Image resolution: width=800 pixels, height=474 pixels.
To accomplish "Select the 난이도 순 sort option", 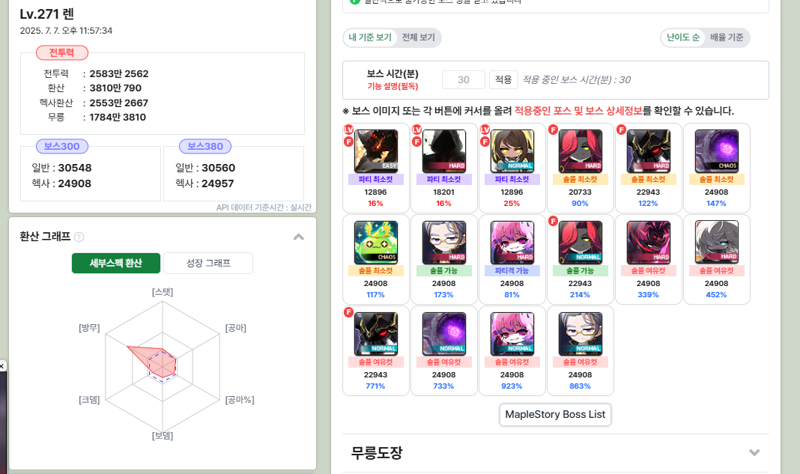I will click(683, 37).
